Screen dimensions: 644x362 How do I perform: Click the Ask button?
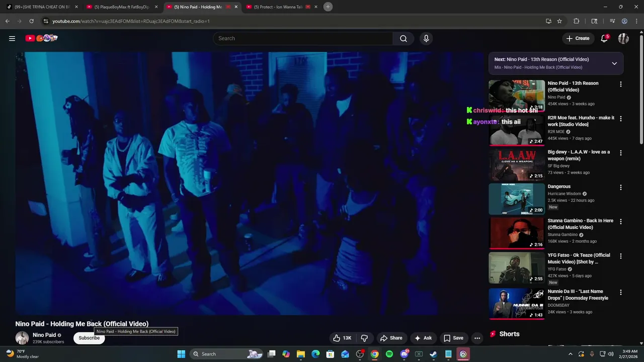point(423,338)
